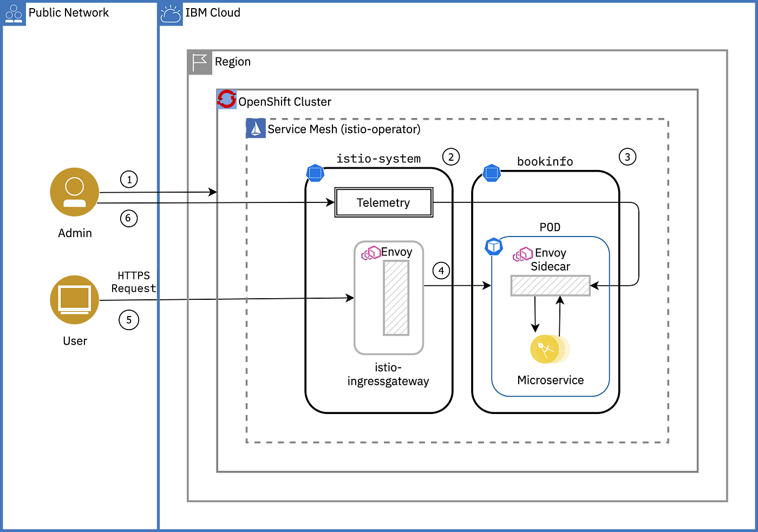758x532 pixels.
Task: Click the IBM Cloud label
Action: 213,12
